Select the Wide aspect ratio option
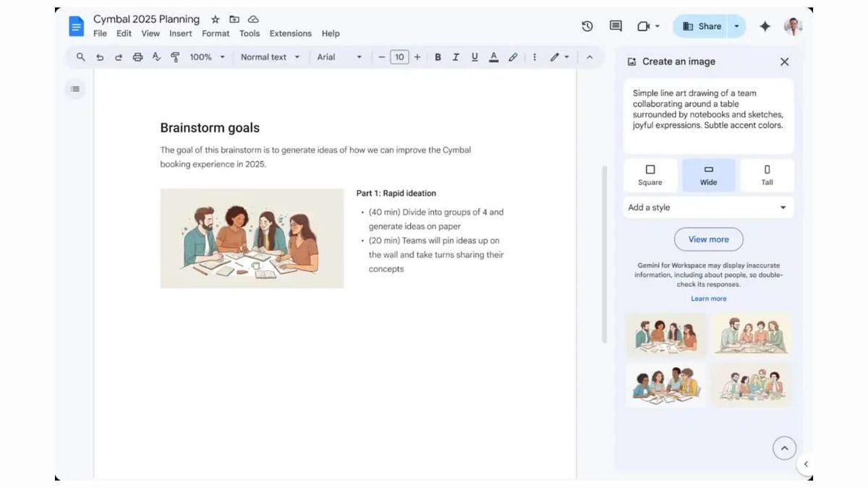Screen dimensions: 868x488 point(708,174)
